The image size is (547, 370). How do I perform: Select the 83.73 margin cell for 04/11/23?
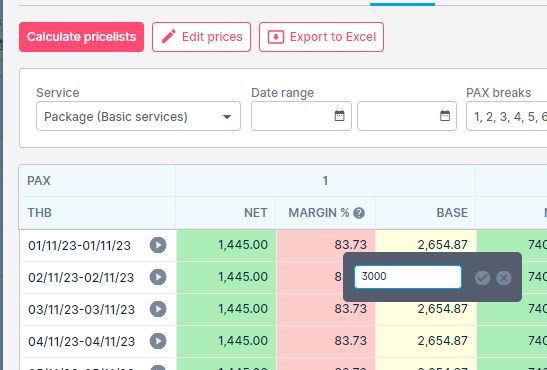326,341
